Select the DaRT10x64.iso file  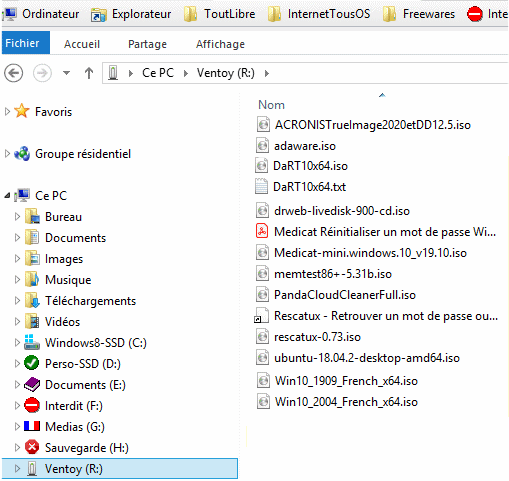pos(310,166)
